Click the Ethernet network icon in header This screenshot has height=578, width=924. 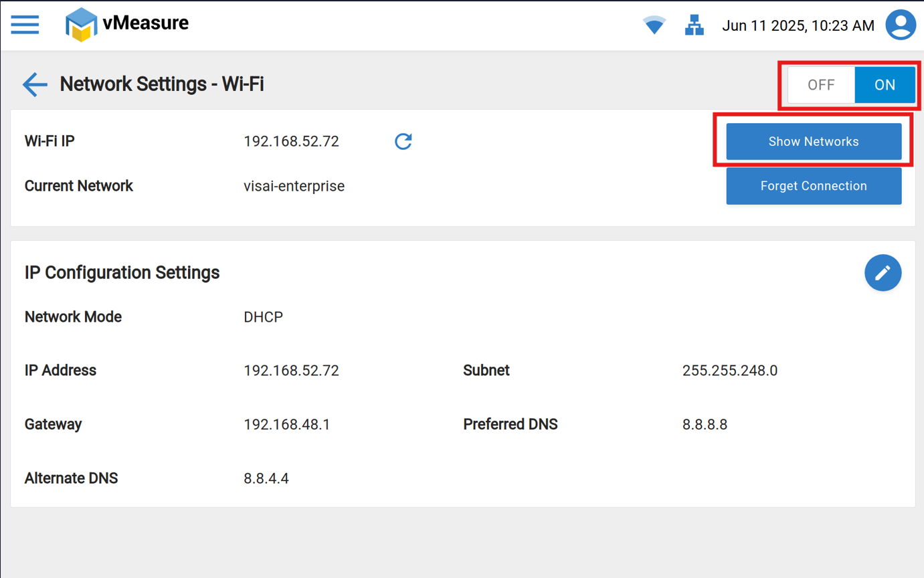point(694,25)
